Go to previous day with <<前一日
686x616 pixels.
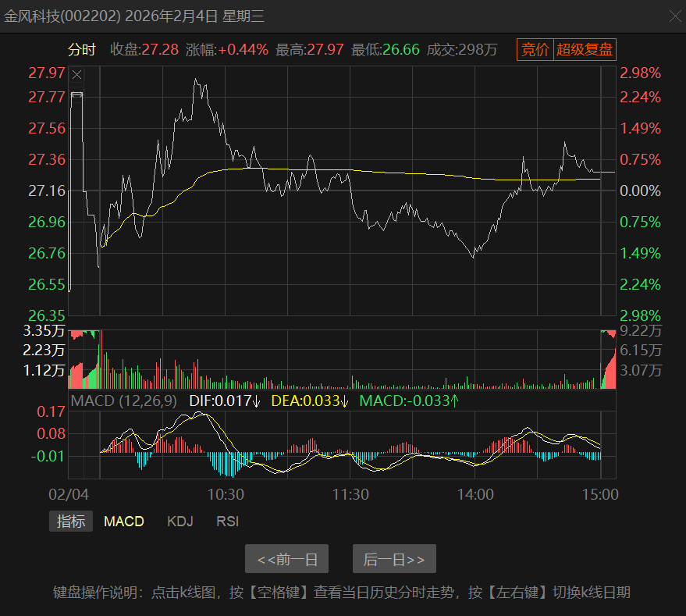pos(286,559)
